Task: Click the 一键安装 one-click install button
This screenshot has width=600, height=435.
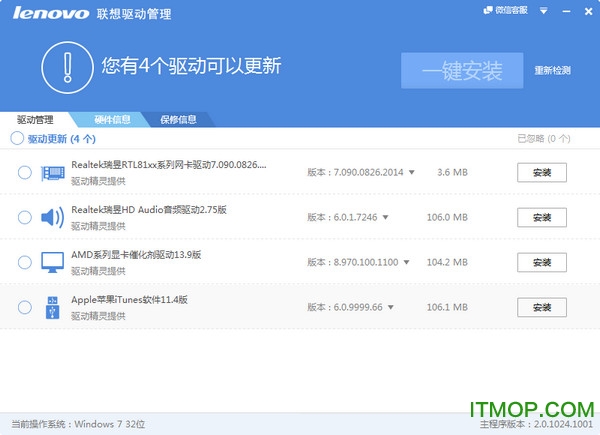Action: pos(462,71)
